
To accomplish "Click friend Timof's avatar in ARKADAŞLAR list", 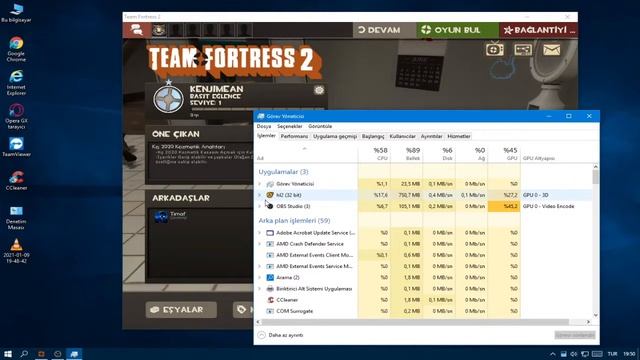I will click(161, 216).
